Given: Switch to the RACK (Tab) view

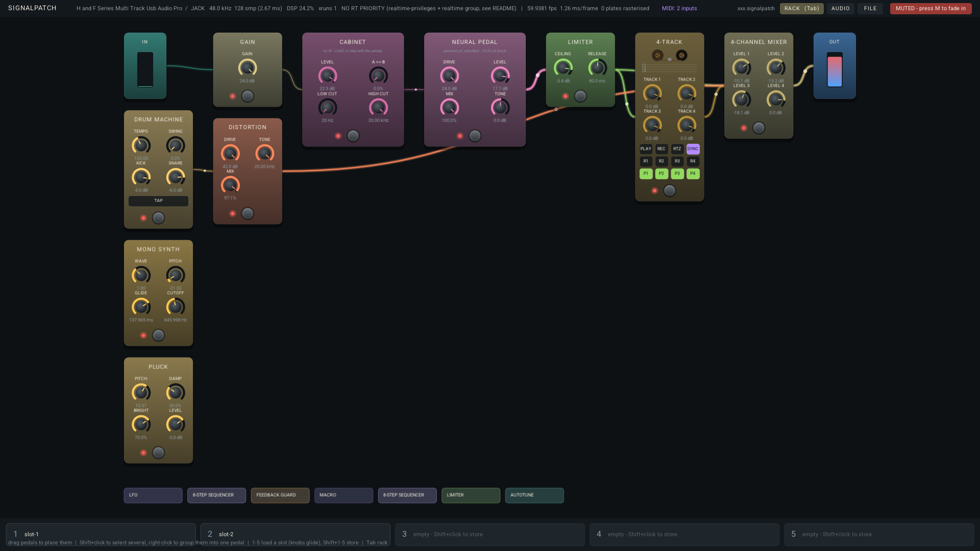Looking at the screenshot, I should click(801, 9).
